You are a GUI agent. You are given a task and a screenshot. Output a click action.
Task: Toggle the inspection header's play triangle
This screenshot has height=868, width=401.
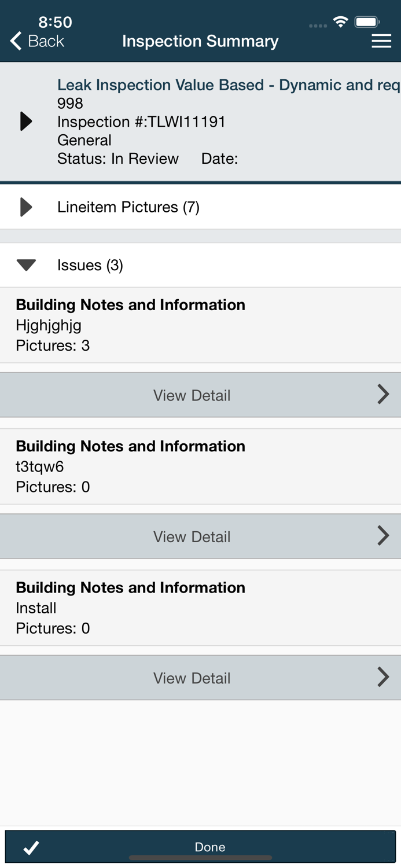(25, 121)
